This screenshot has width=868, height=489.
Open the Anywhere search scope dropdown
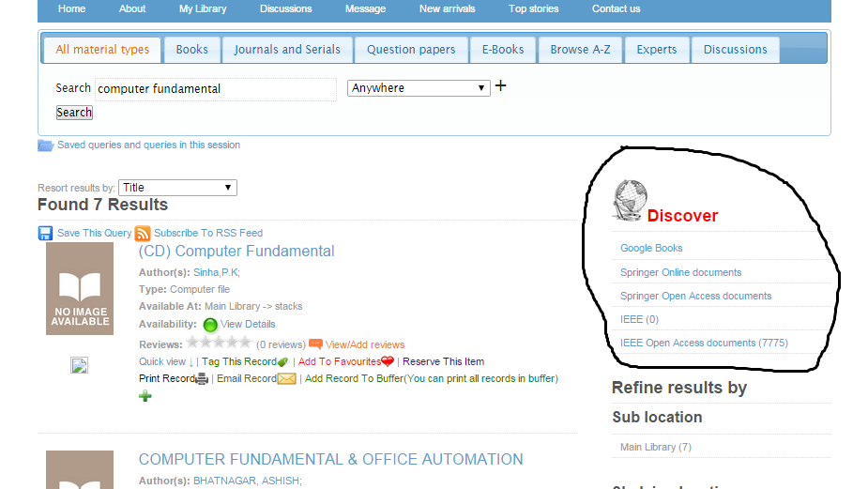(x=419, y=88)
